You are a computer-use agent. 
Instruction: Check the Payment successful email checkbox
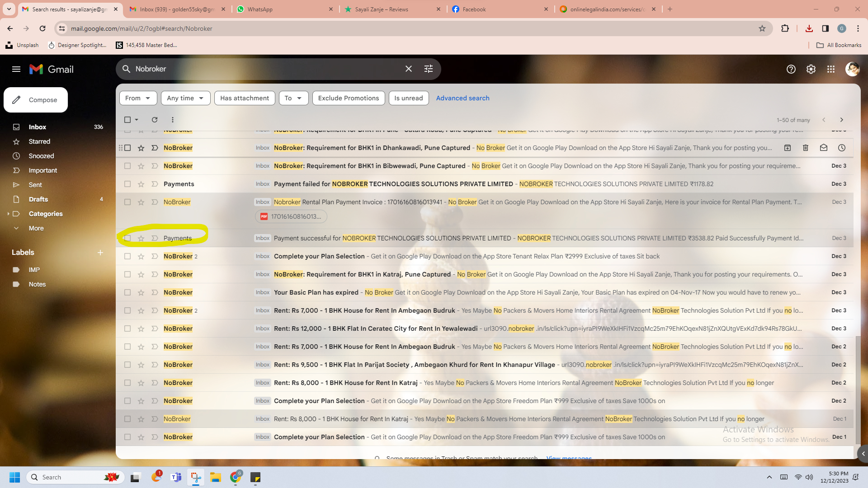[127, 238]
